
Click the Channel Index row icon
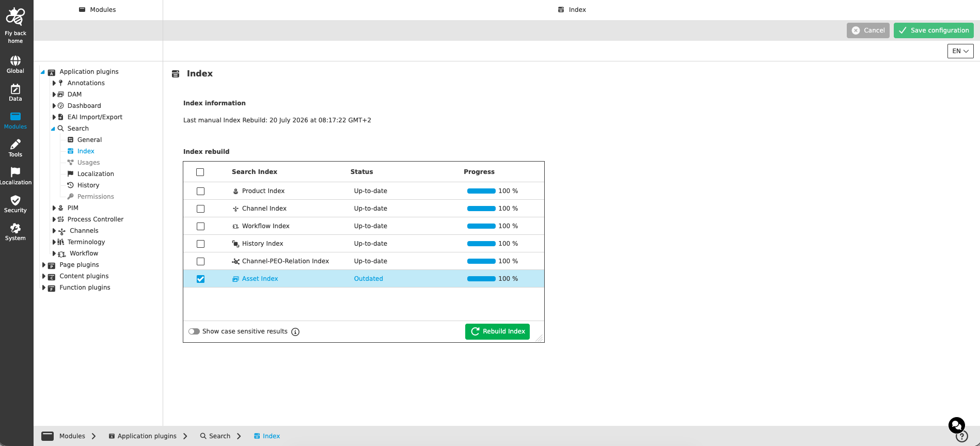pos(235,209)
